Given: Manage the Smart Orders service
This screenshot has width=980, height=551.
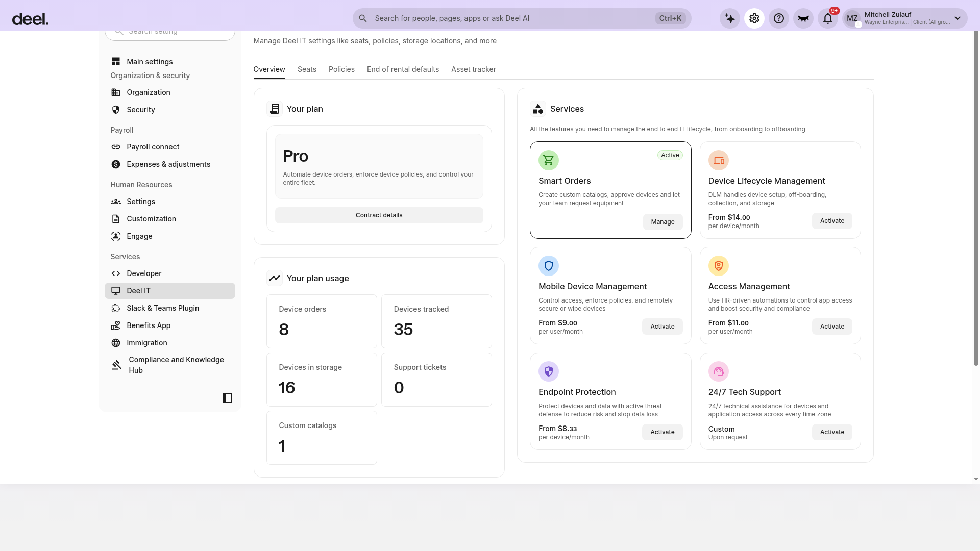Looking at the screenshot, I should point(663,222).
